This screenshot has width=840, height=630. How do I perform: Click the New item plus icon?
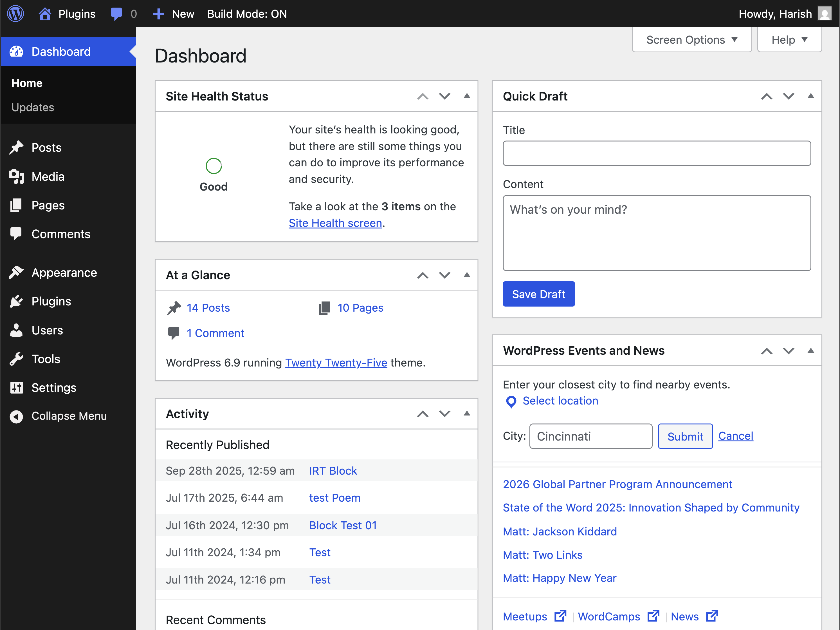tap(158, 13)
